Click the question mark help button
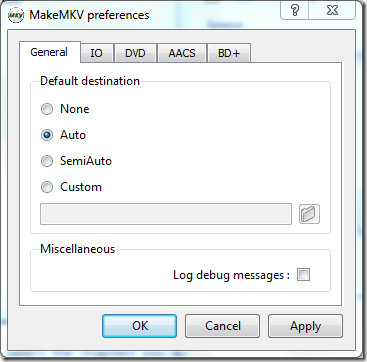 tap(295, 11)
